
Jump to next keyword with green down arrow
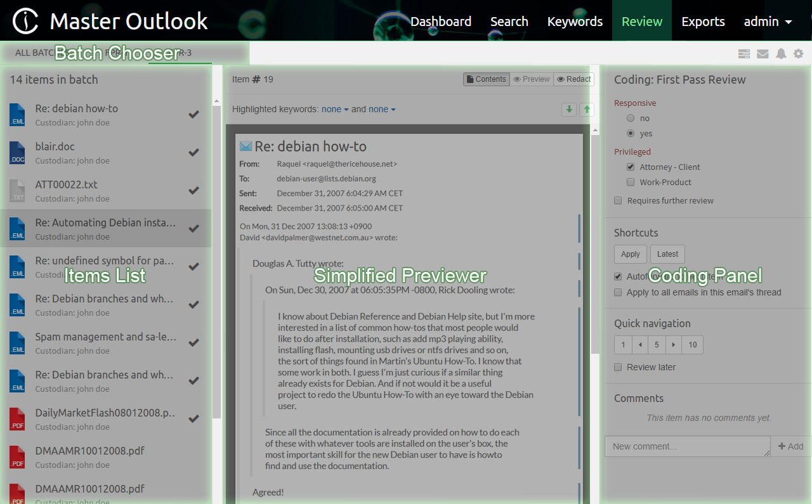point(569,109)
